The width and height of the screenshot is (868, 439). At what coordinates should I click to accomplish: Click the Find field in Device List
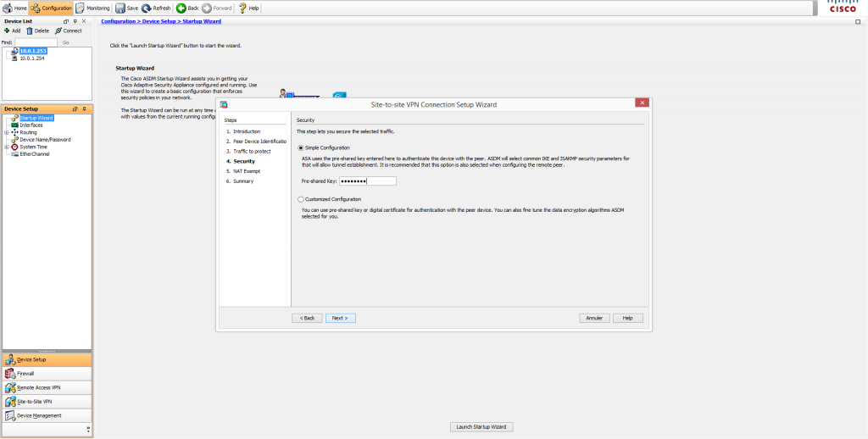tap(36, 42)
